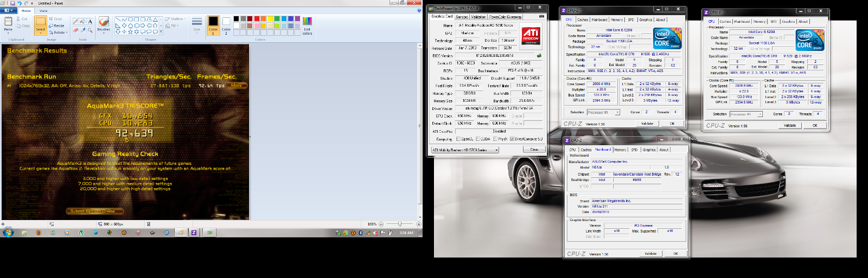Toggle the OpenCL checkbox in GPU-Z
The image size is (868, 278).
pyautogui.click(x=458, y=139)
